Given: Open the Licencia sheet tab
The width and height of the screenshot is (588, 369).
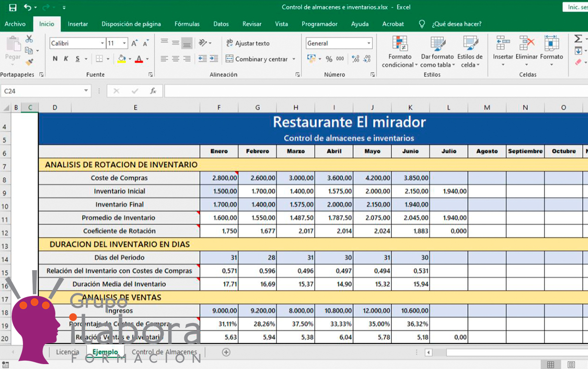Looking at the screenshot, I should pos(68,352).
